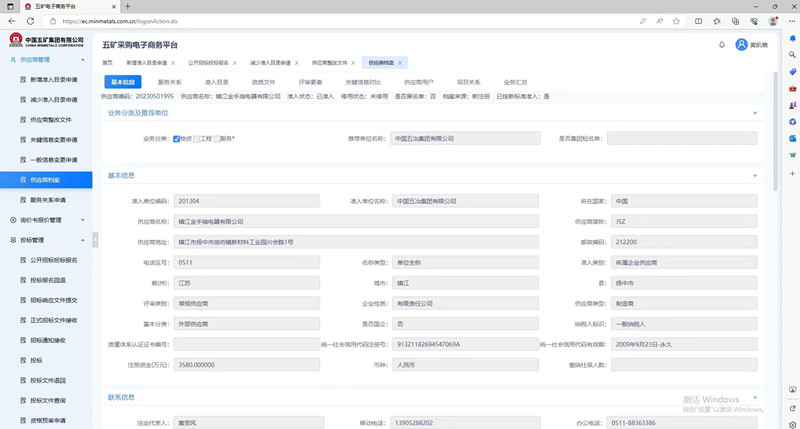Uncheck the 物资 business category checkbox
This screenshot has height=429, width=800.
pos(176,139)
